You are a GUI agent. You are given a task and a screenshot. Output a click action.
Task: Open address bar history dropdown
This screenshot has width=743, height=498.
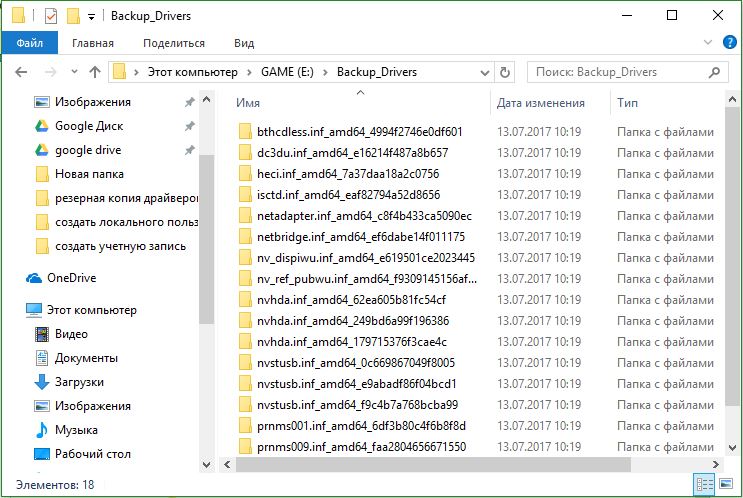[484, 72]
